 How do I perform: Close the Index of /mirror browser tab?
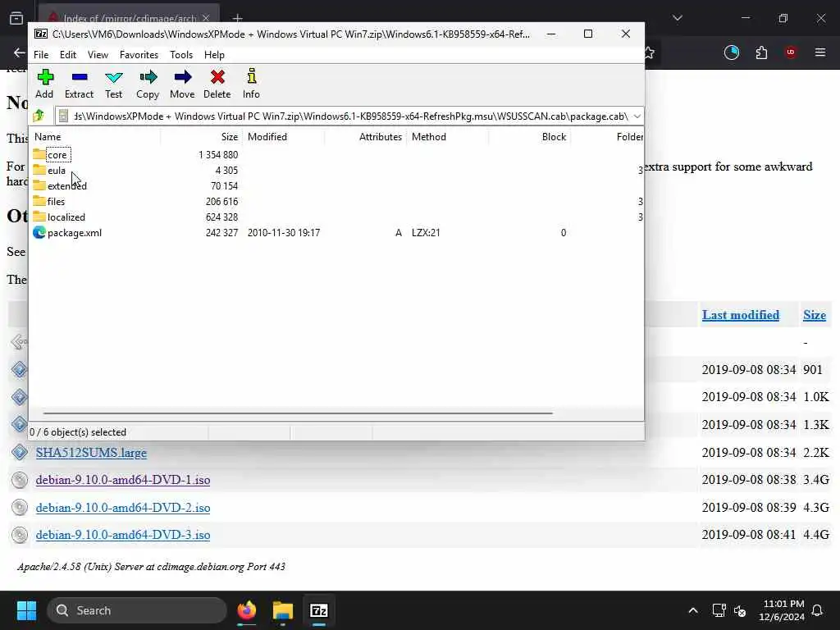click(206, 18)
